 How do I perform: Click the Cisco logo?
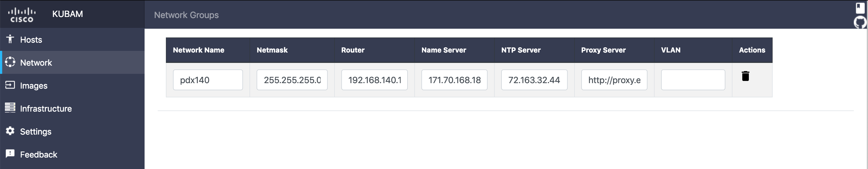22,15
